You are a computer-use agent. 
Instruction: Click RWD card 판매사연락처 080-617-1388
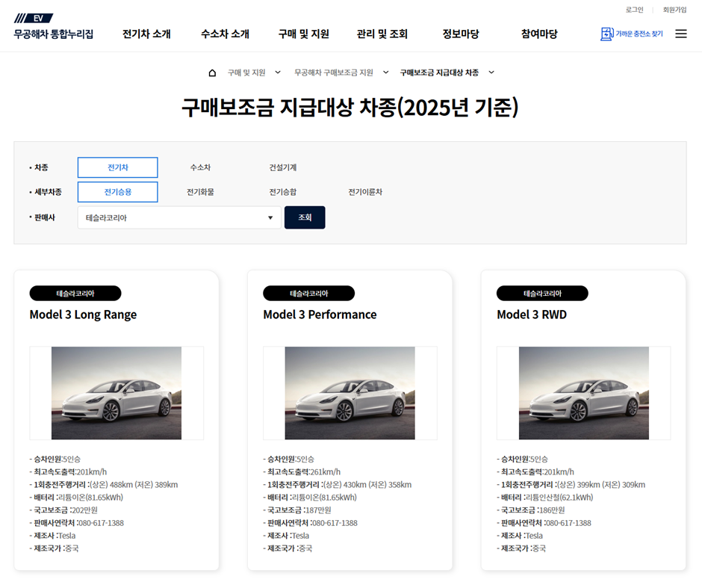(x=544, y=523)
